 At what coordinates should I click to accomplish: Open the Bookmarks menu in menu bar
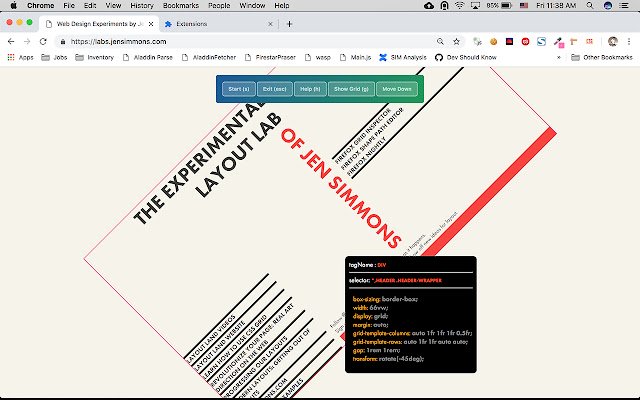click(x=178, y=6)
